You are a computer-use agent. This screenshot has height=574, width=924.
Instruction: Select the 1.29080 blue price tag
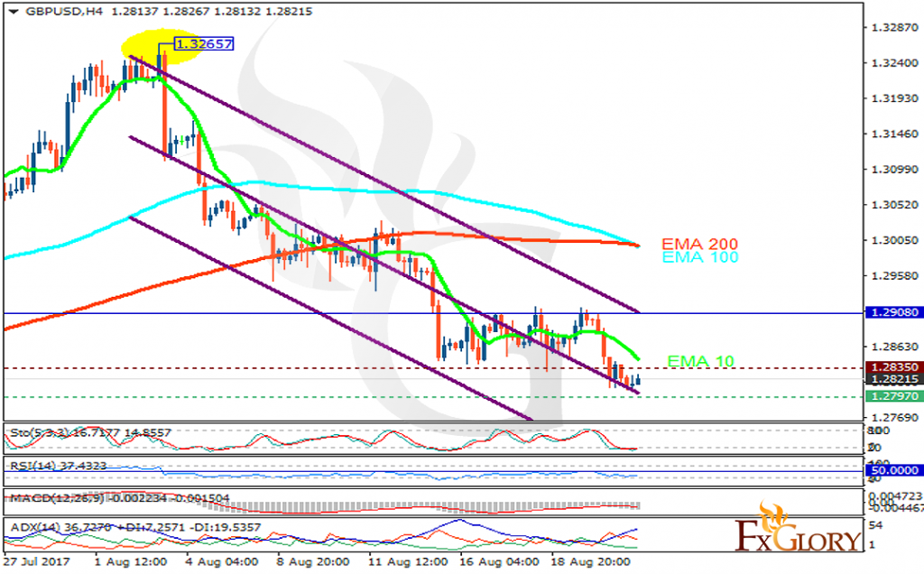pos(894,312)
